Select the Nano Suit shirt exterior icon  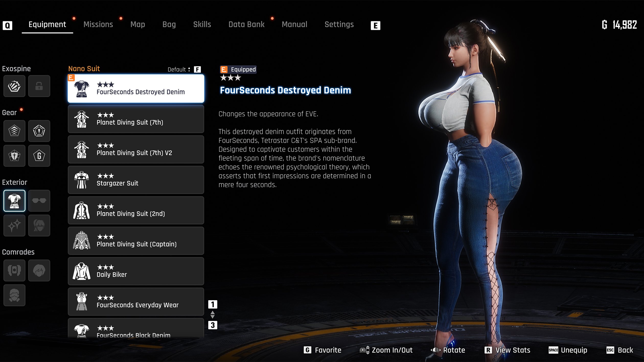14,201
